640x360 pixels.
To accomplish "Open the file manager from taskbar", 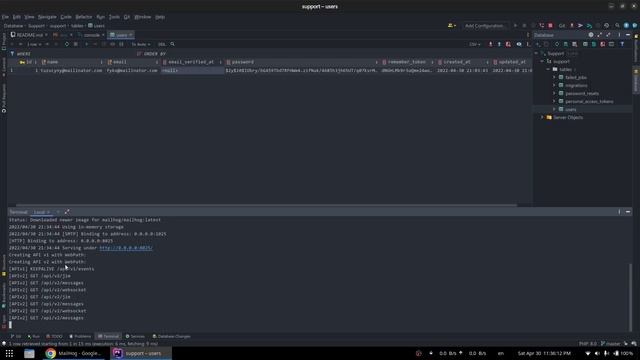I will (29, 353).
